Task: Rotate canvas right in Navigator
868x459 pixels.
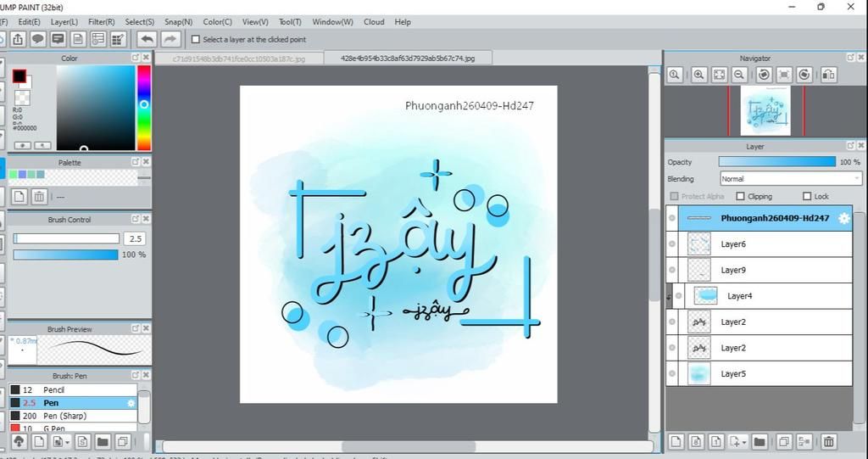Action: click(804, 75)
